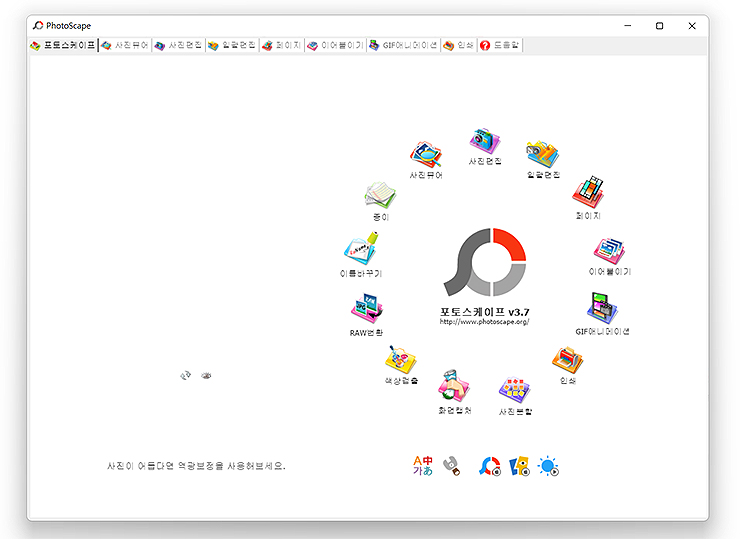Open the 도움말 (Help) tab

point(500,45)
